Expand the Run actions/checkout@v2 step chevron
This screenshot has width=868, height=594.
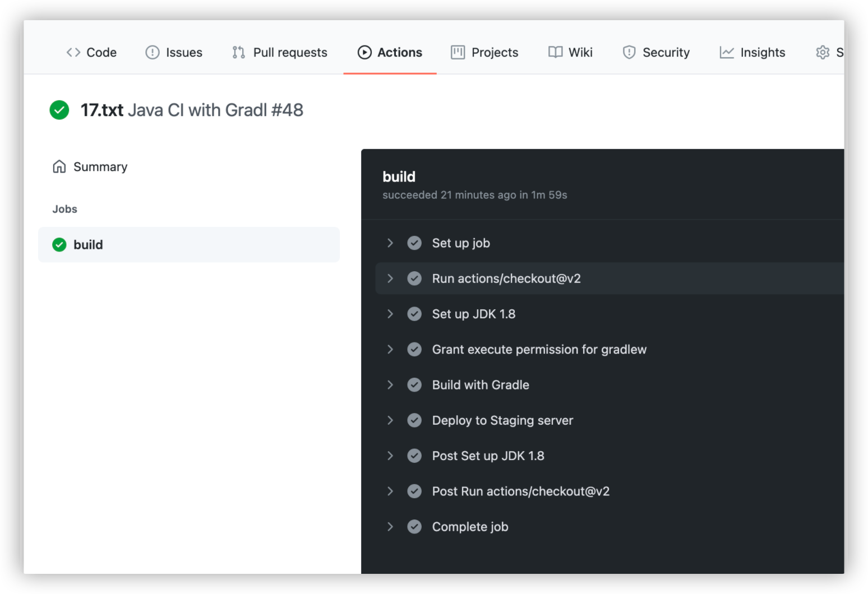(x=390, y=278)
